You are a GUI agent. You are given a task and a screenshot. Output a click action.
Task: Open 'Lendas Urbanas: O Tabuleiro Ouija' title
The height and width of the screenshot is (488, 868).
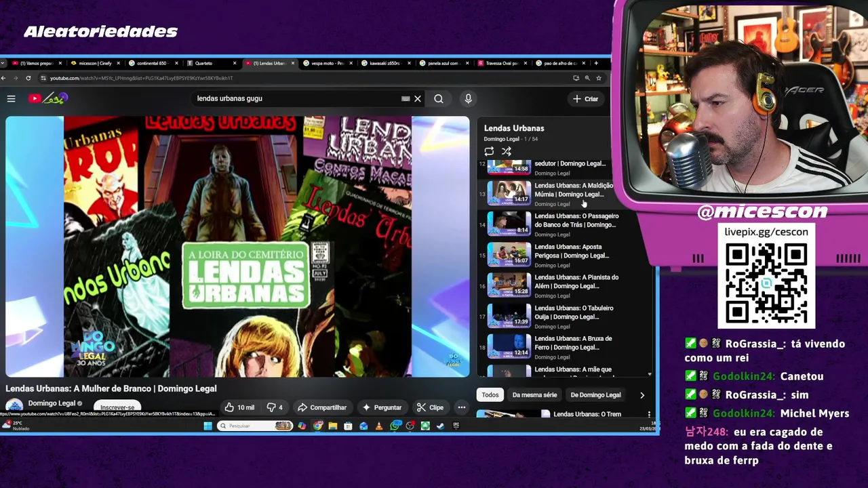point(574,312)
